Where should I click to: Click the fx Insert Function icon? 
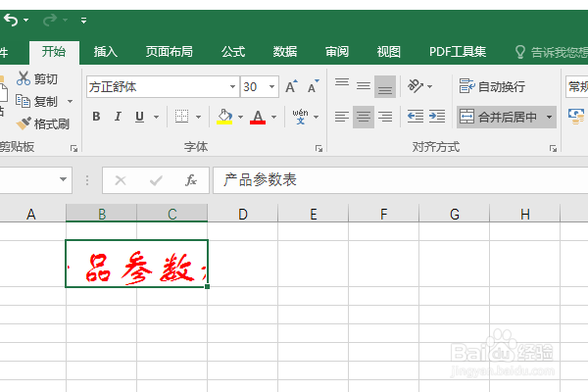tap(191, 180)
